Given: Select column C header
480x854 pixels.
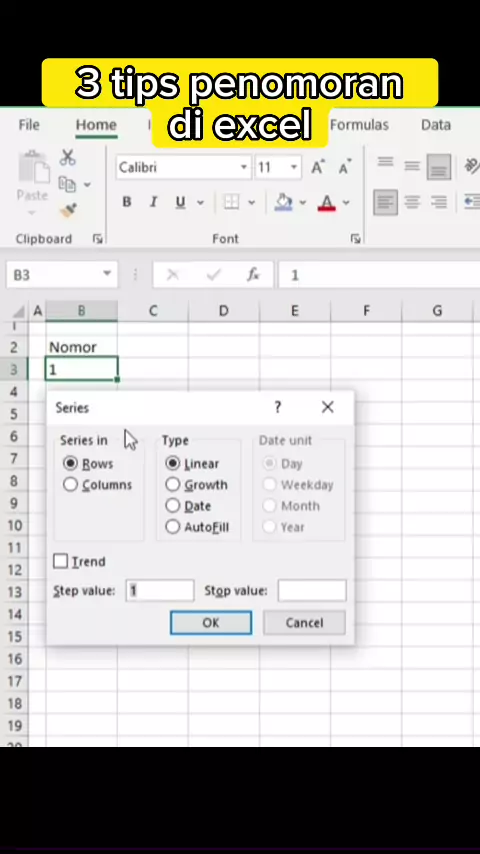Looking at the screenshot, I should [x=153, y=311].
